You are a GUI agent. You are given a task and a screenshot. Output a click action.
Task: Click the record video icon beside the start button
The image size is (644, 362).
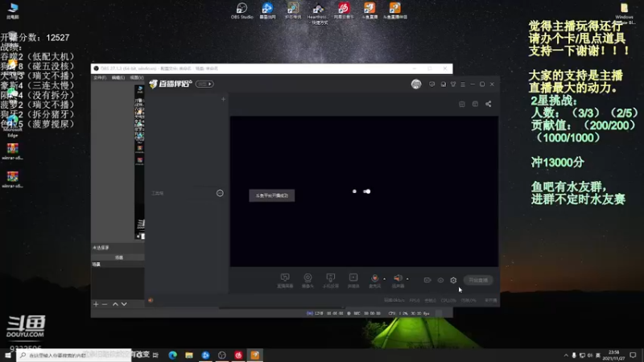427,280
